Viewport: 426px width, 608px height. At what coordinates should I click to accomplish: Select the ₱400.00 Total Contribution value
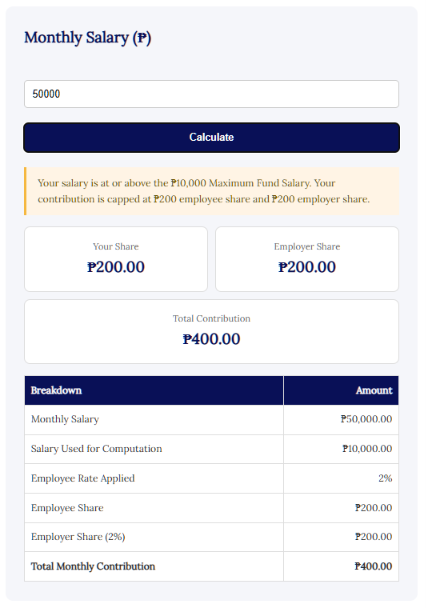[x=211, y=339]
